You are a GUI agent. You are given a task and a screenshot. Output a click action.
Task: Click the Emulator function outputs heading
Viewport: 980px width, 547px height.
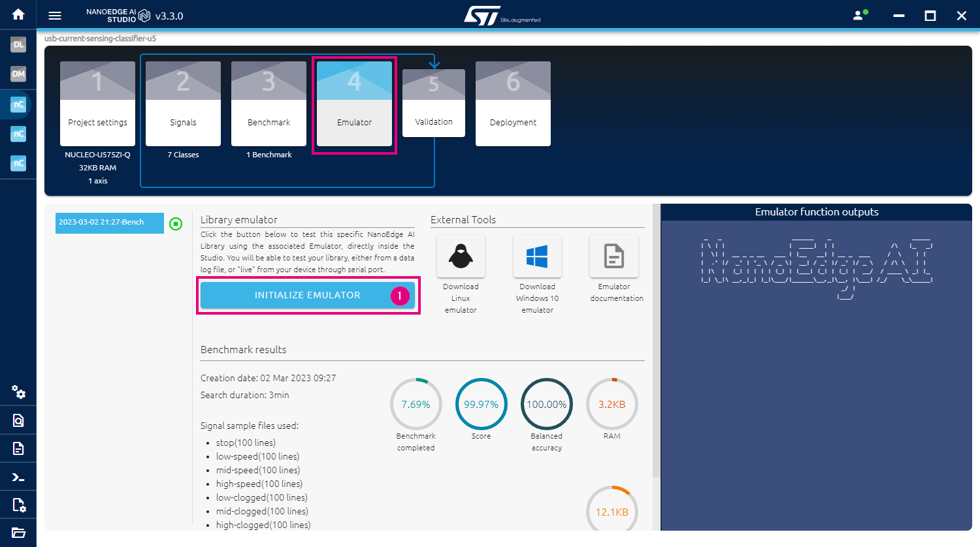coord(817,212)
